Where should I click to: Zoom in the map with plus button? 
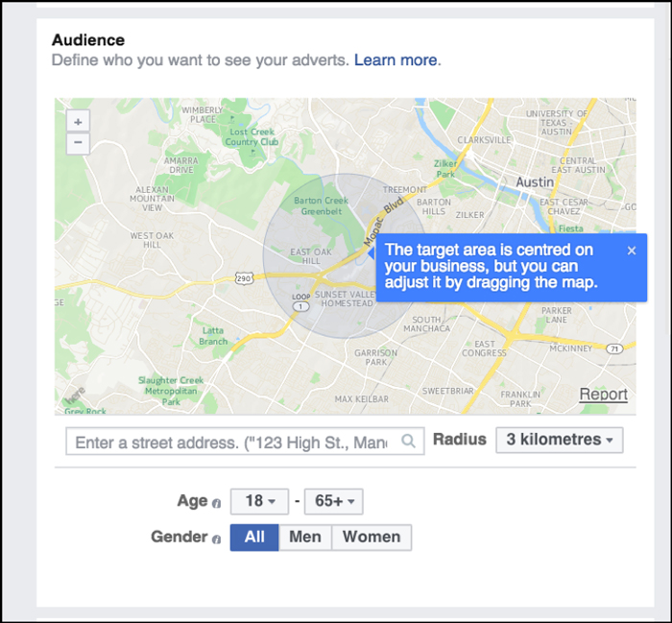(78, 121)
